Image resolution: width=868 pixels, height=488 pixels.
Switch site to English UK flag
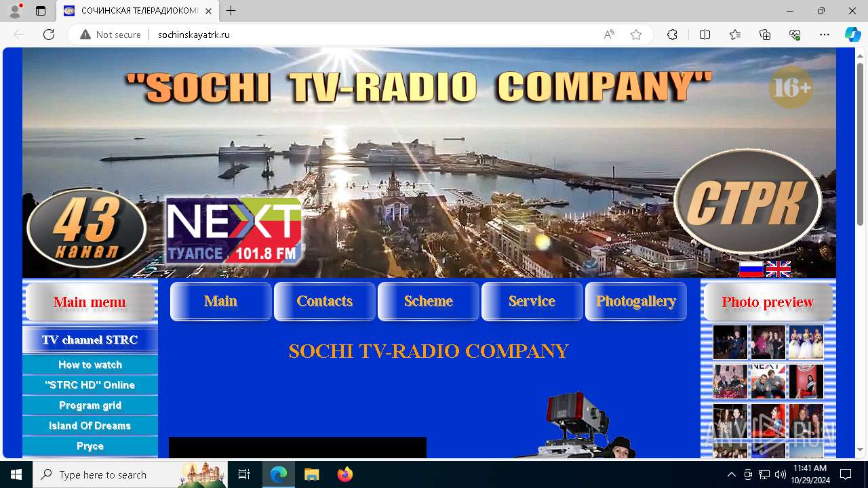pos(778,269)
